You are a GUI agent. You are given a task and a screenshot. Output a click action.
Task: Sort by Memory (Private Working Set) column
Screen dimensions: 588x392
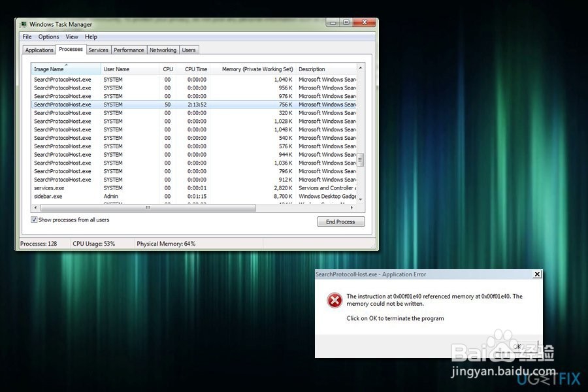(253, 69)
